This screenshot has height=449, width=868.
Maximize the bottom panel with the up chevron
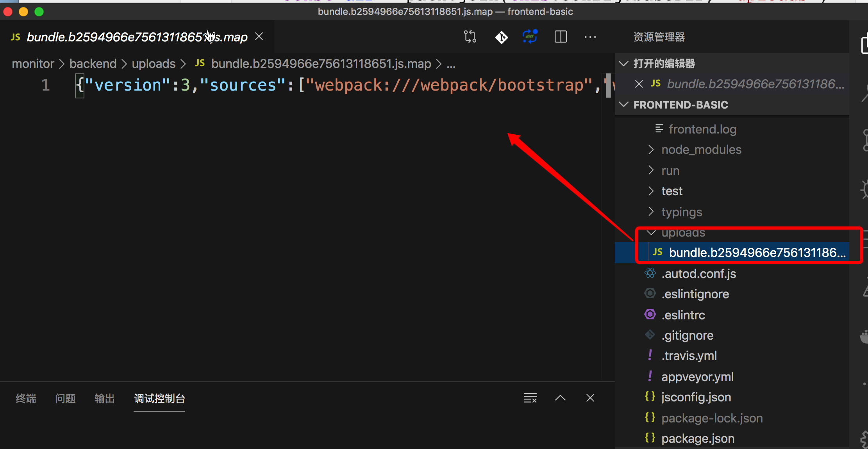tap(560, 398)
